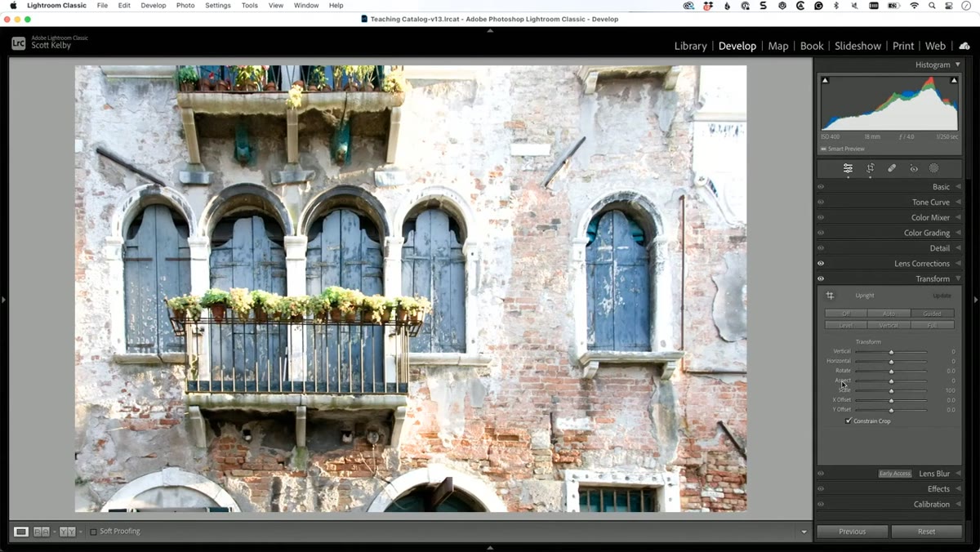The height and width of the screenshot is (552, 980).
Task: Expand the Color Mixer panel
Action: coord(958,217)
